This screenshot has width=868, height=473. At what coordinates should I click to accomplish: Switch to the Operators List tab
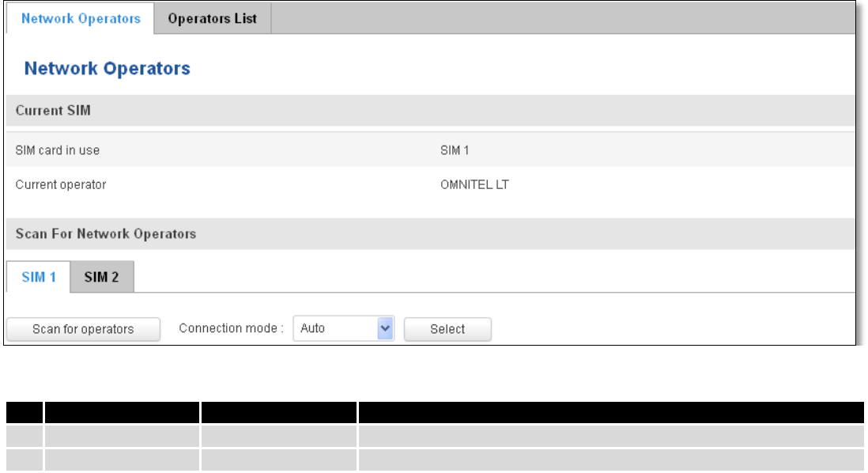pyautogui.click(x=213, y=18)
